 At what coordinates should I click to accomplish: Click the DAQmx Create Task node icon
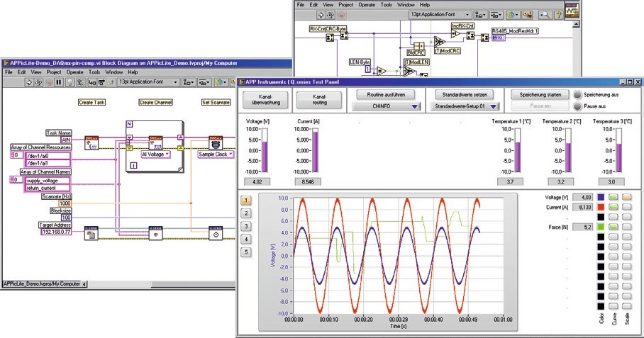point(91,143)
